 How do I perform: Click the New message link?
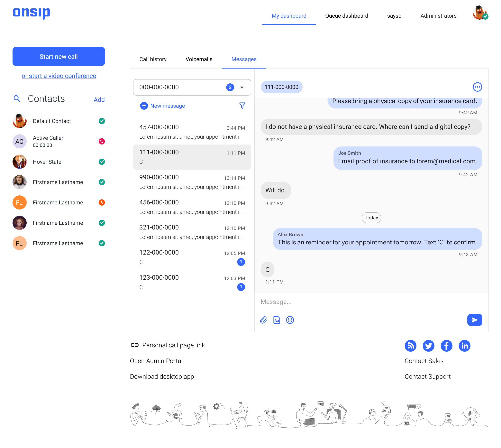pyautogui.click(x=168, y=106)
